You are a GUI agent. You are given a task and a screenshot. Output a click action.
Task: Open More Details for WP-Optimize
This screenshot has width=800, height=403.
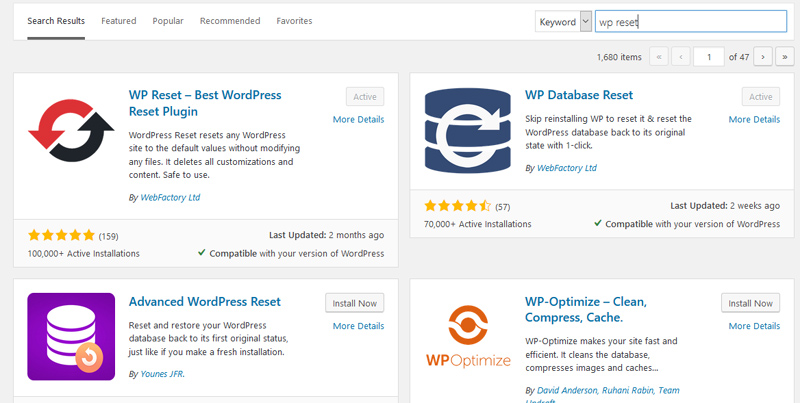755,326
